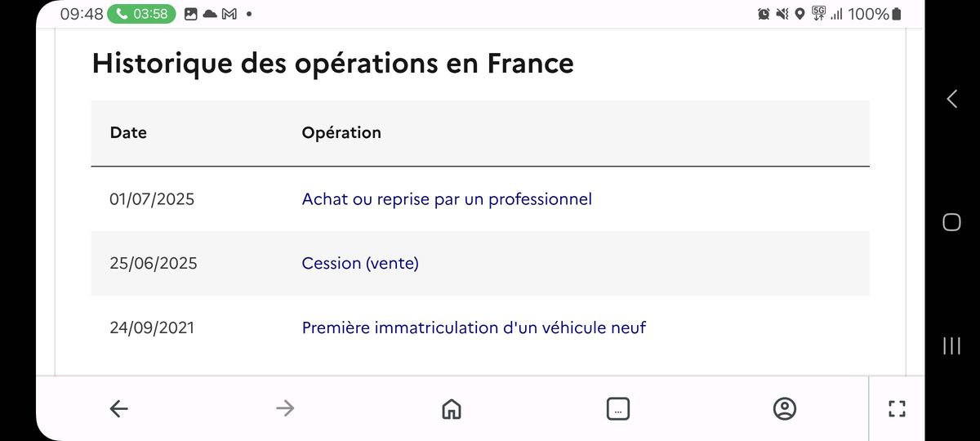Tap the browser back arrow
The image size is (980, 441).
pyautogui.click(x=119, y=409)
